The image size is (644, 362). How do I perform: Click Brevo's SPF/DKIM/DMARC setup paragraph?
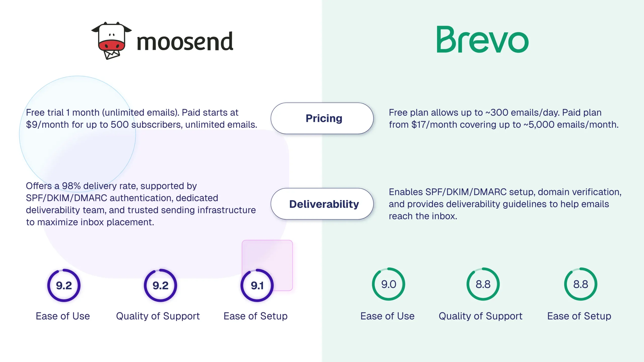(505, 204)
